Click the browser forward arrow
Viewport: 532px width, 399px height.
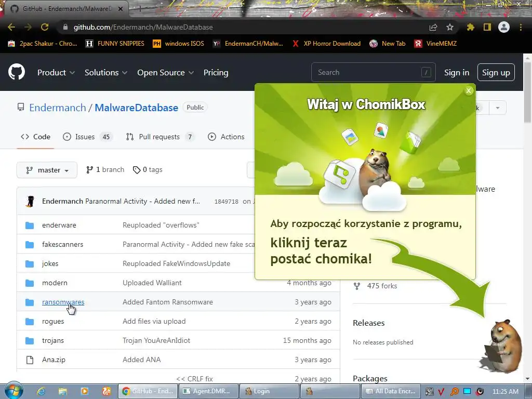click(x=28, y=27)
